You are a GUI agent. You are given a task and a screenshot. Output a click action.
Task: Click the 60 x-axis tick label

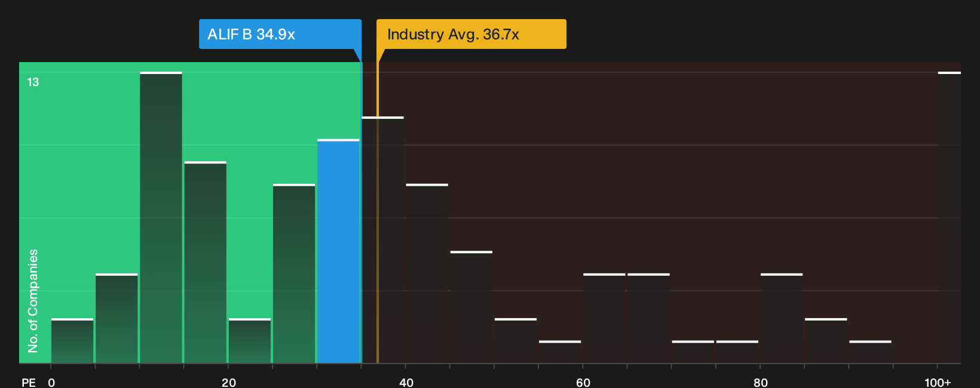(583, 383)
